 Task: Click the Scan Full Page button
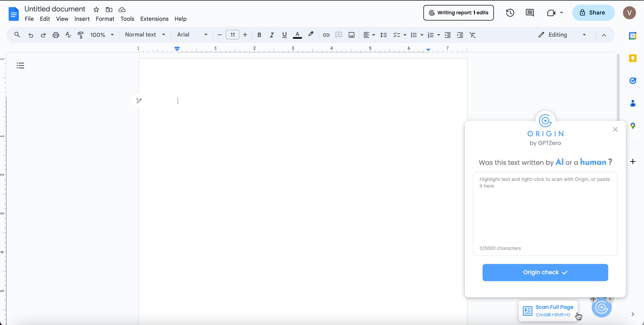(548, 311)
